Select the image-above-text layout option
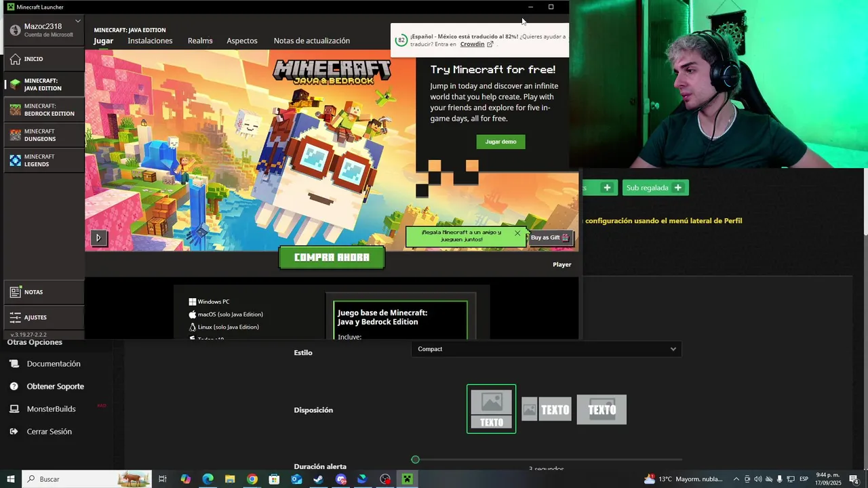The height and width of the screenshot is (488, 868). 491,409
